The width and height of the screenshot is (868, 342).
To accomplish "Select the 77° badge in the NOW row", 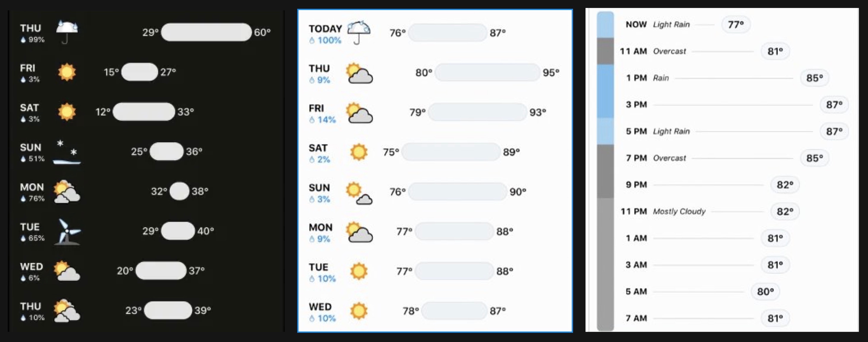I will pyautogui.click(x=735, y=25).
